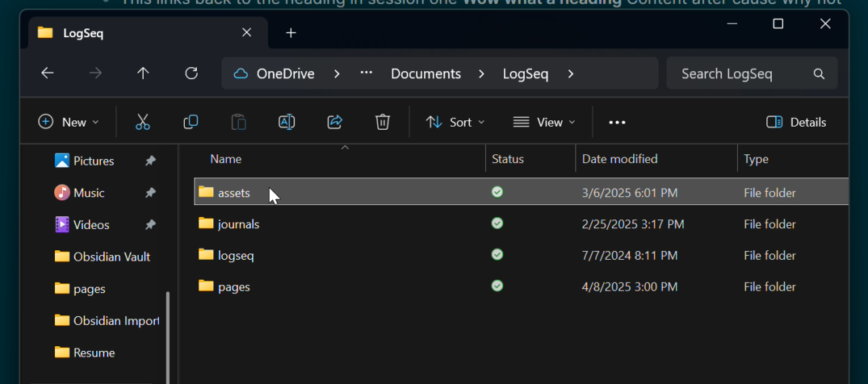Click the 3/6/2025 6:01 PM date cell

tap(630, 193)
